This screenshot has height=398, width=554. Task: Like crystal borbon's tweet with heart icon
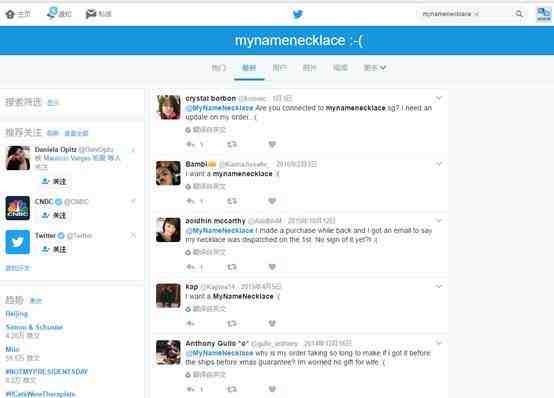[x=272, y=144]
